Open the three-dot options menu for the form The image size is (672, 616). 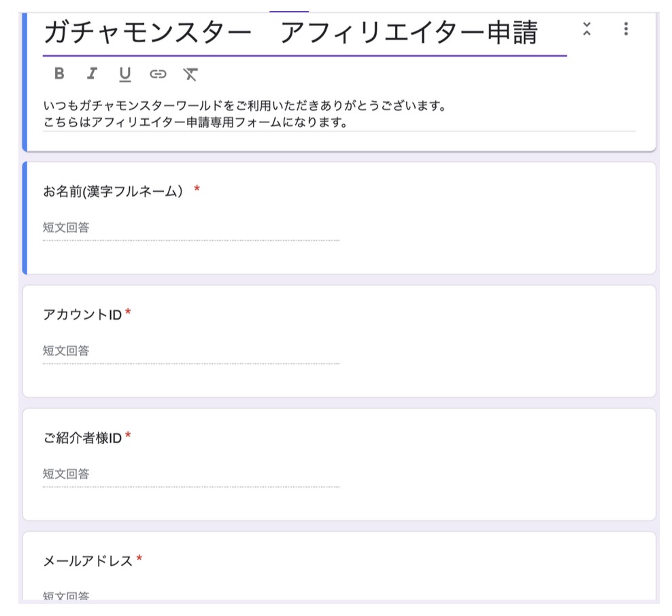point(625,30)
